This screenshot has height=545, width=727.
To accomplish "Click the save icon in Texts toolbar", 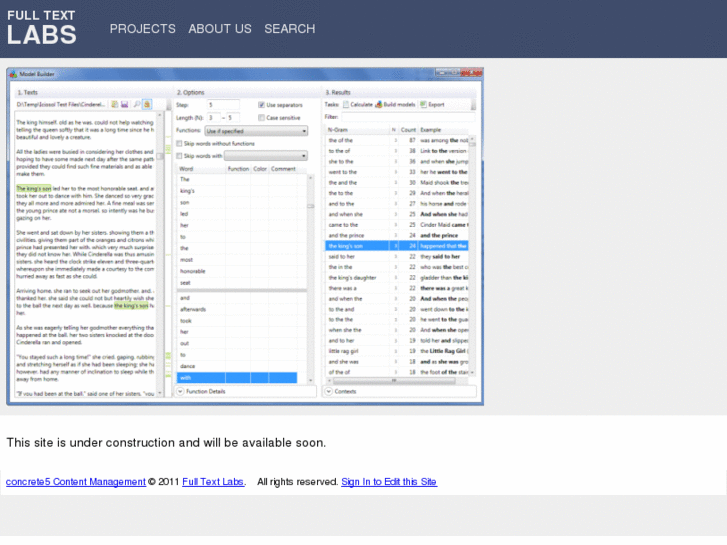I will [x=125, y=104].
